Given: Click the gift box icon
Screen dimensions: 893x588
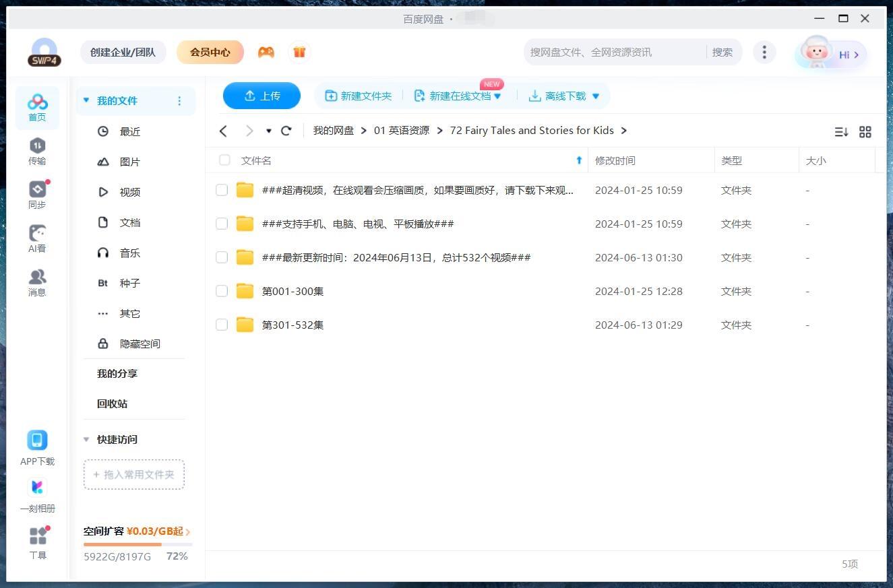Looking at the screenshot, I should click(299, 52).
